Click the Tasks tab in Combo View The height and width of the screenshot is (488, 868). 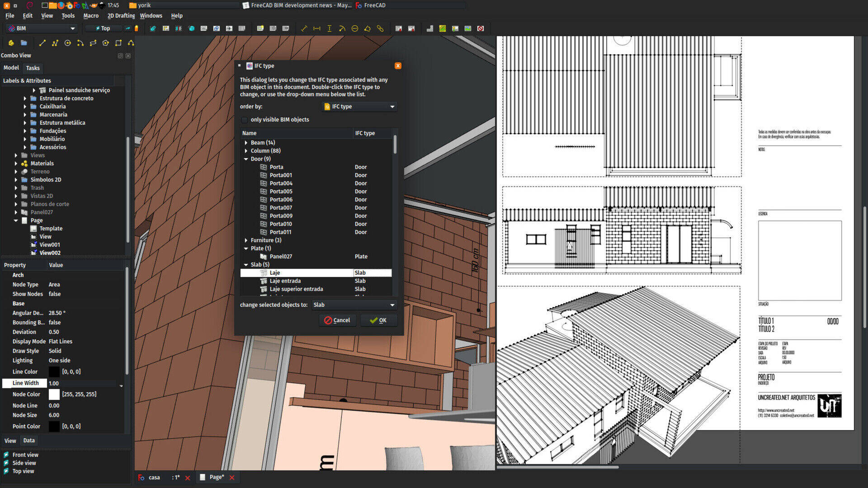tap(32, 67)
